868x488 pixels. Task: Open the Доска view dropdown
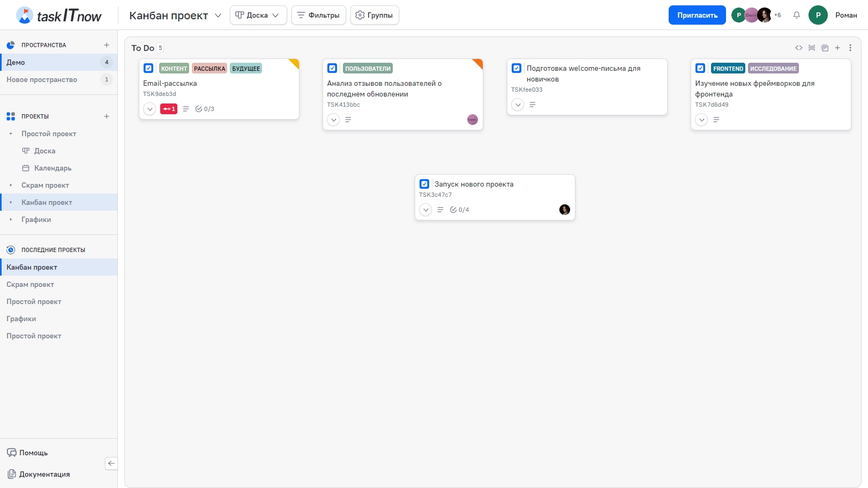(258, 15)
